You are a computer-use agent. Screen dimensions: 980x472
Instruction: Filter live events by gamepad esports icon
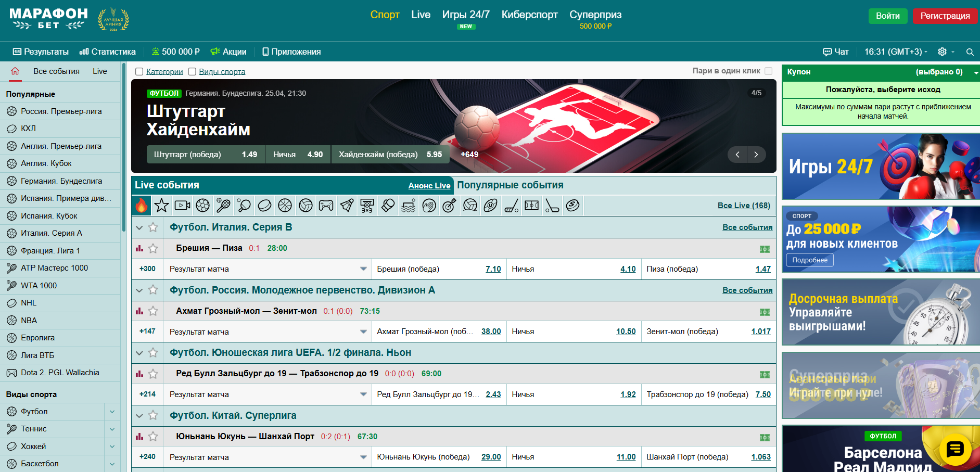coord(326,206)
